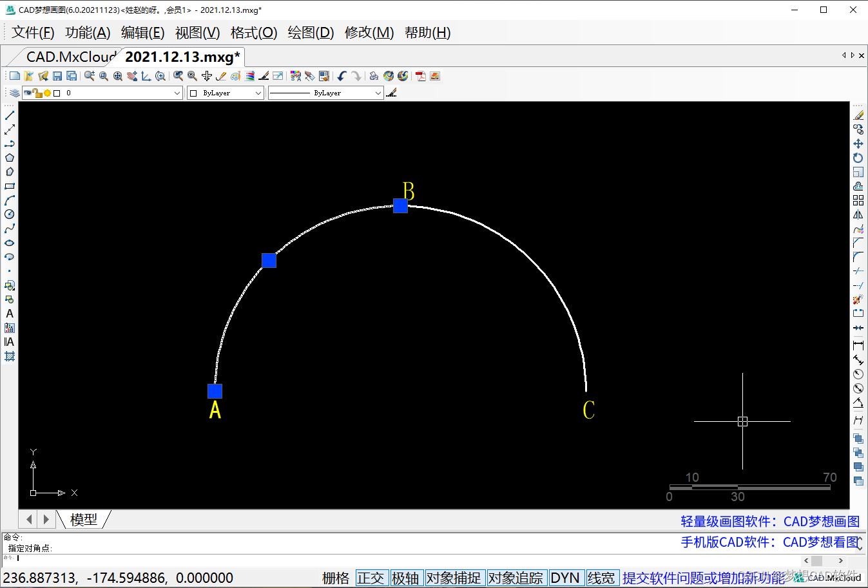Click the Rotate tool in right toolbar
The height and width of the screenshot is (588, 868).
pyautogui.click(x=858, y=158)
